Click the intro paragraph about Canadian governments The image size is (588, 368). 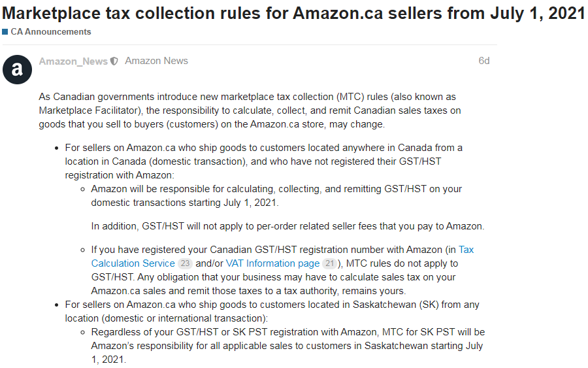[x=250, y=110]
